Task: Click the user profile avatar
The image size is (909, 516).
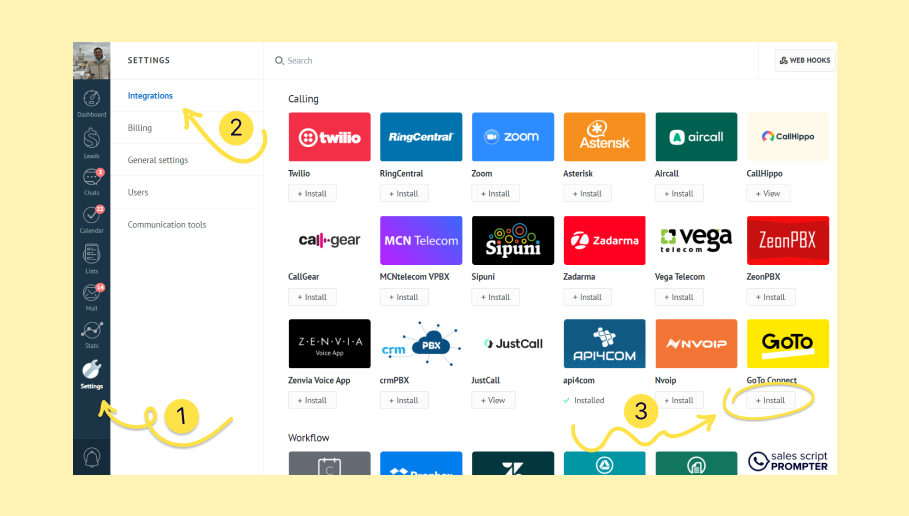Action: coord(92,60)
